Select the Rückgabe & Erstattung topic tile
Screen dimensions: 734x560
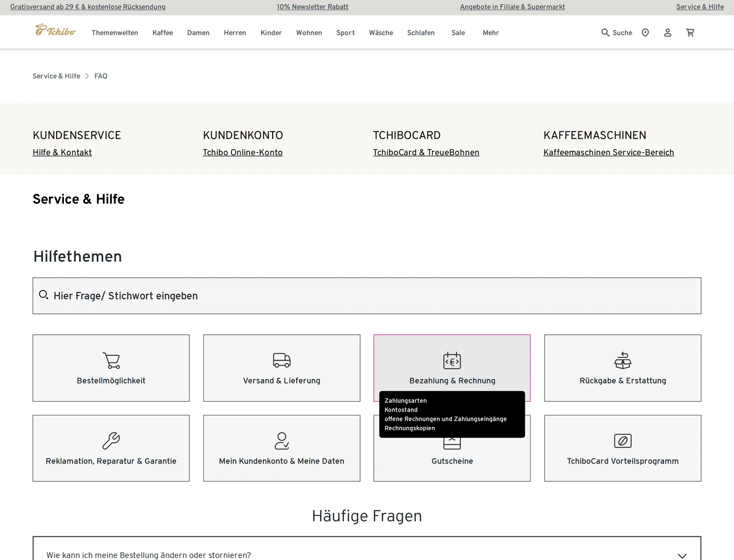[x=623, y=368]
